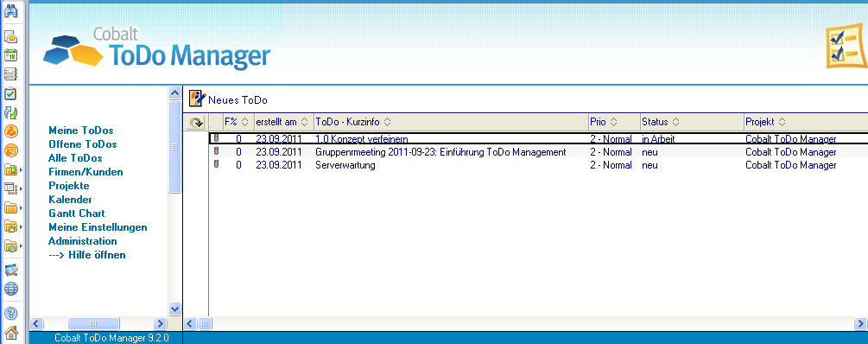This screenshot has width=868, height=344.
Task: Go to the home house icon
Action: (11, 333)
